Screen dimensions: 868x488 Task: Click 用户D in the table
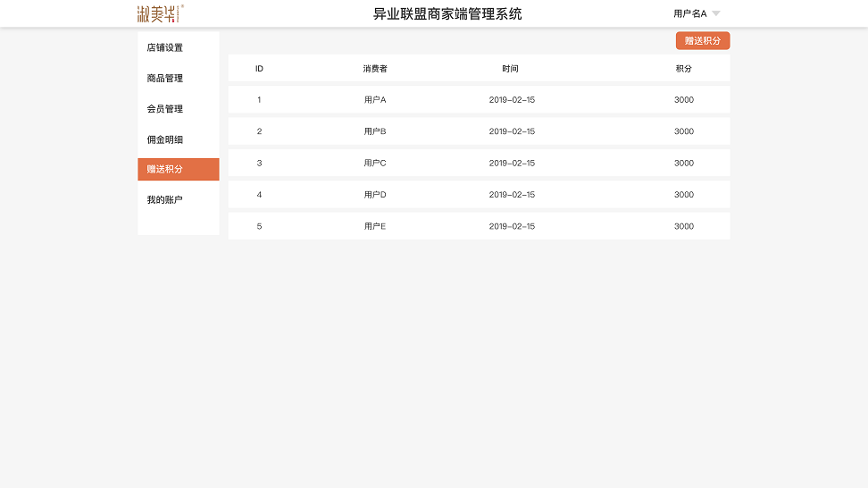[375, 195]
